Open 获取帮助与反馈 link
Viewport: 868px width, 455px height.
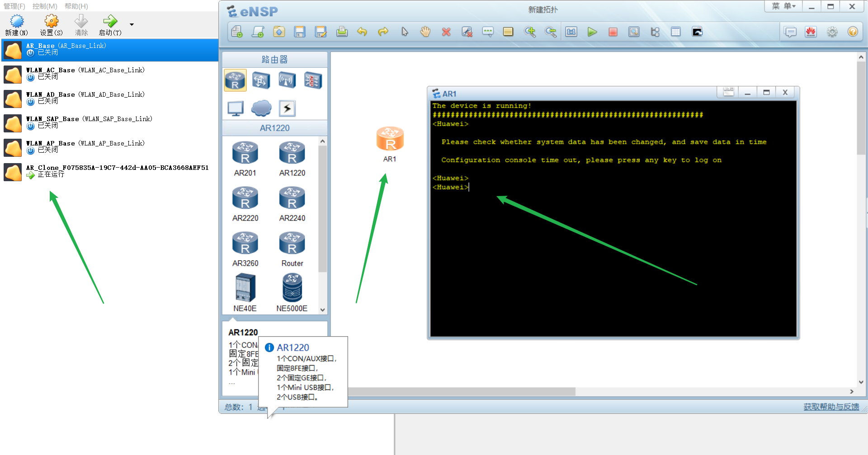[831, 407]
